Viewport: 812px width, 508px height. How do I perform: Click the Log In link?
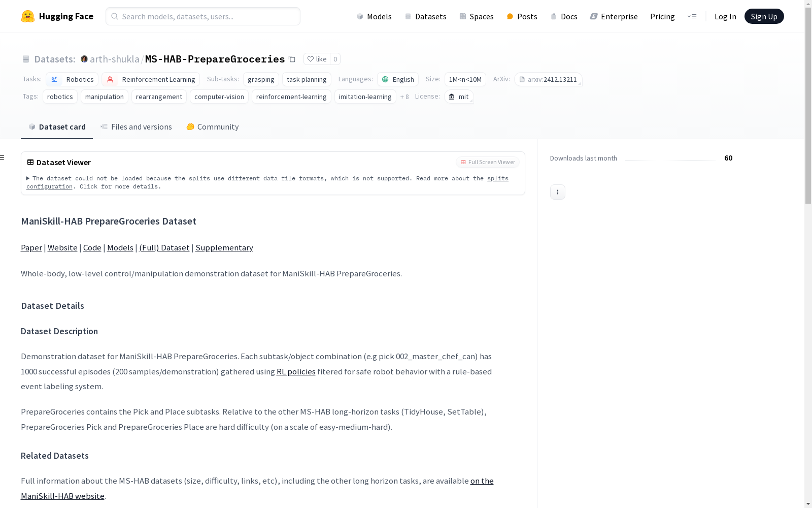click(725, 16)
